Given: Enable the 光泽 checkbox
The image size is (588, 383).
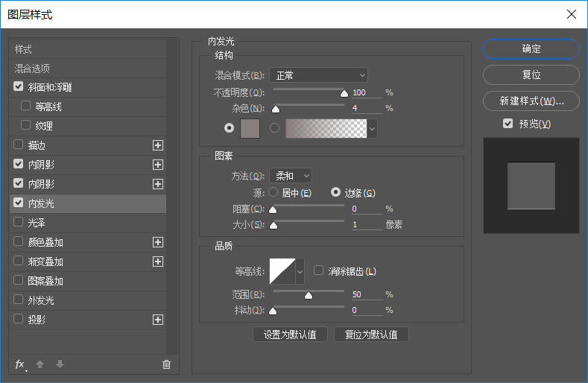Looking at the screenshot, I should (x=19, y=222).
